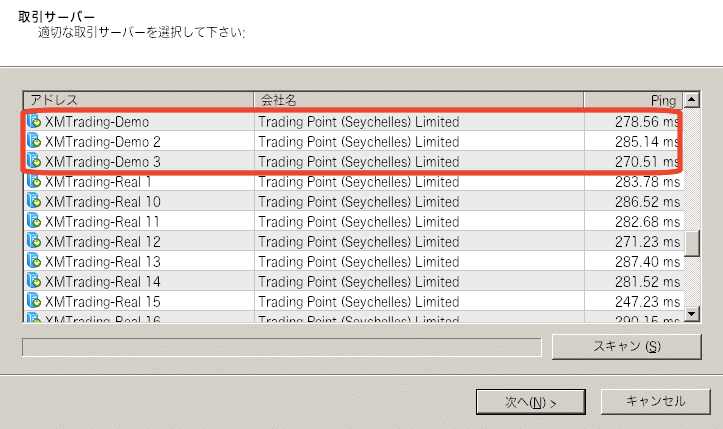Click the 287.40 ms ping value

(x=647, y=262)
